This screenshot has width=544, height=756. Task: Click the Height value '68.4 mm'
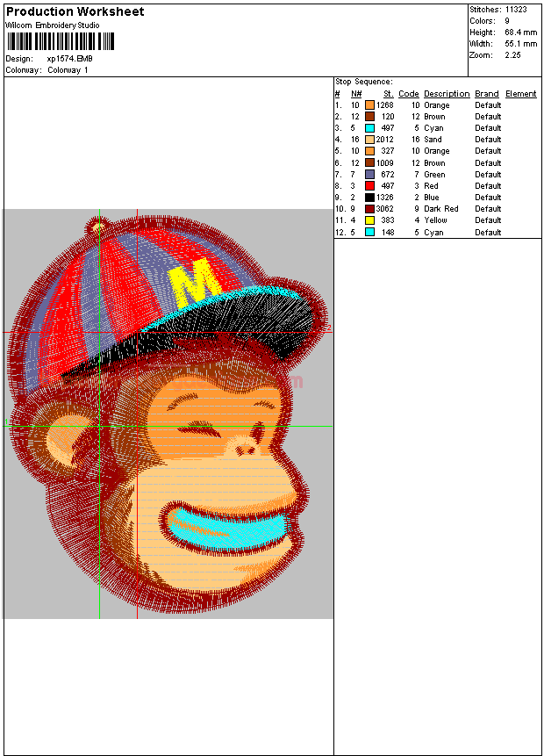pos(521,32)
